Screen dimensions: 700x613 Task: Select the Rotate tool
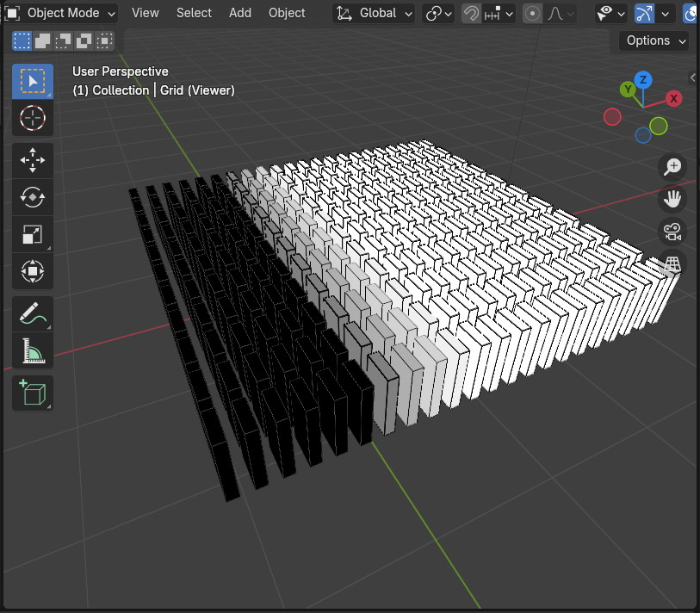33,197
